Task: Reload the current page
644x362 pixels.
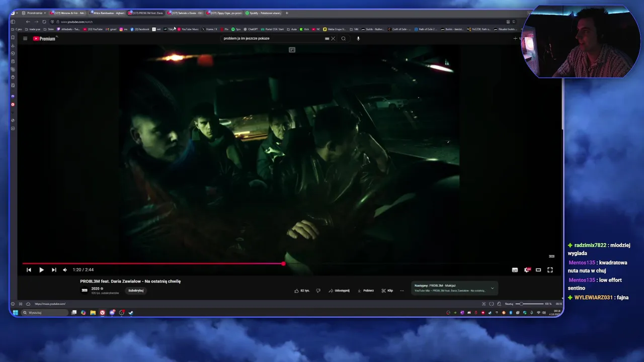Action: click(x=44, y=22)
